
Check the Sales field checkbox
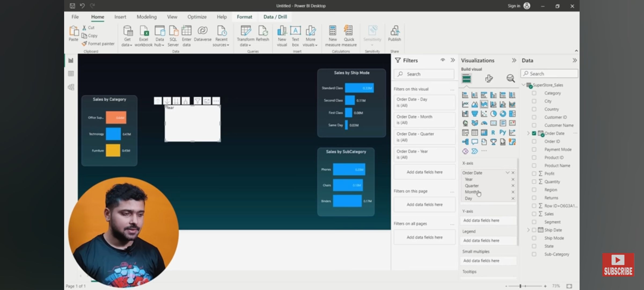(534, 214)
